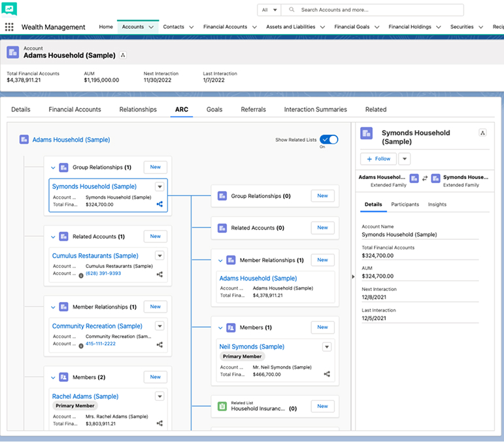
Task: Click graph icon on Rachel Adams card
Action: [x=160, y=423]
